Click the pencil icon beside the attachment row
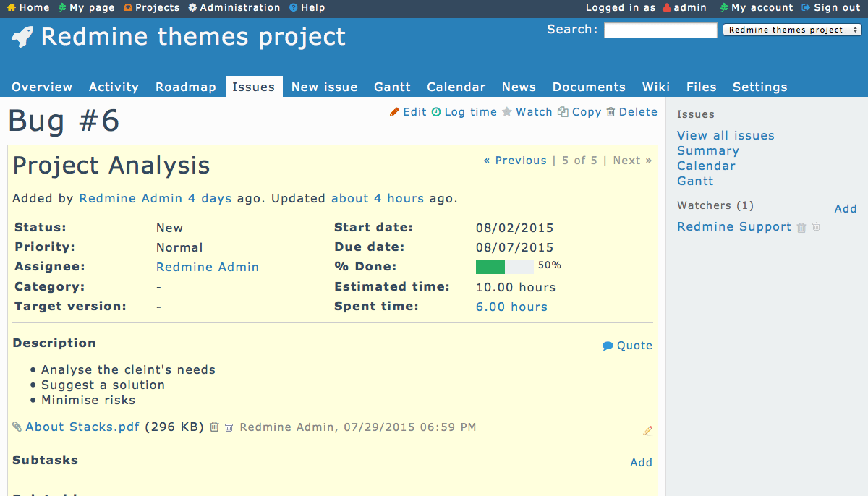Screen dimensions: 868x496 tap(647, 431)
